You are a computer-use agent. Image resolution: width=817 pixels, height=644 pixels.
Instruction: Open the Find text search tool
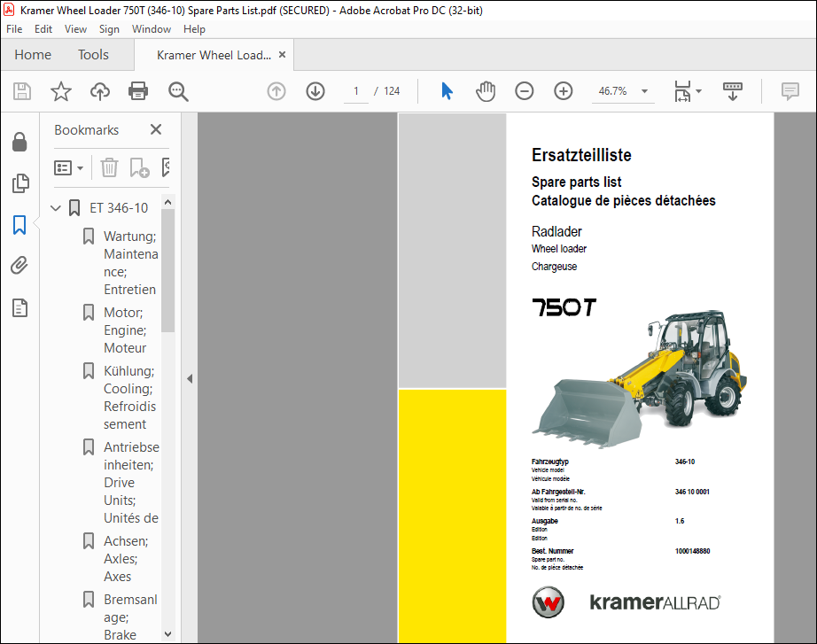[178, 91]
